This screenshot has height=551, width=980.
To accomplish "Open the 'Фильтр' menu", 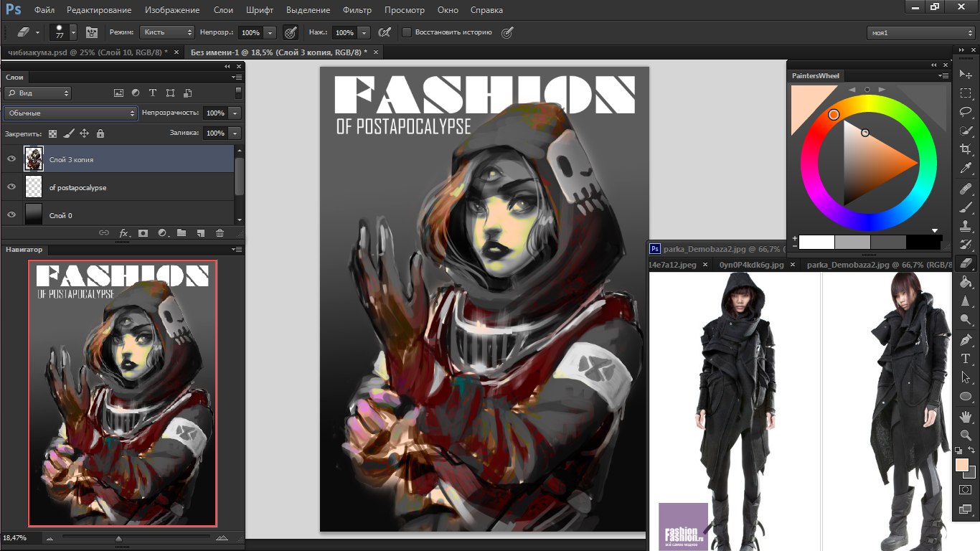I will point(357,10).
